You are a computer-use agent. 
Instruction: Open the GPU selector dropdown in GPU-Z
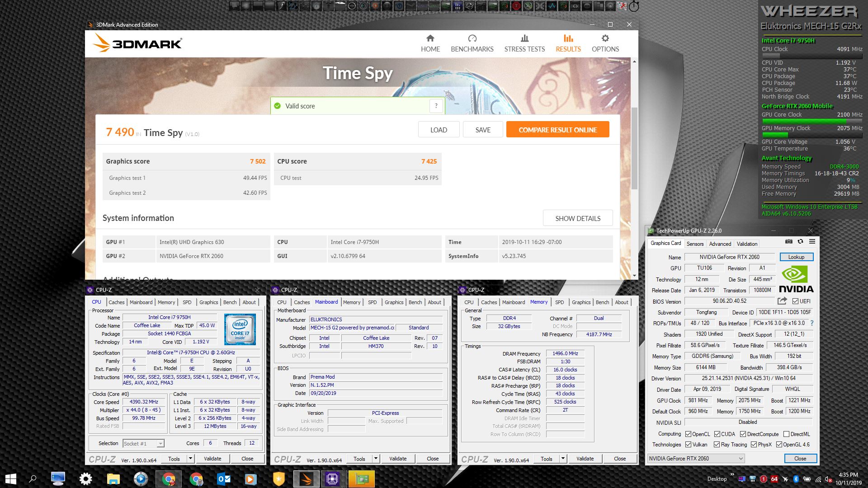coord(696,458)
